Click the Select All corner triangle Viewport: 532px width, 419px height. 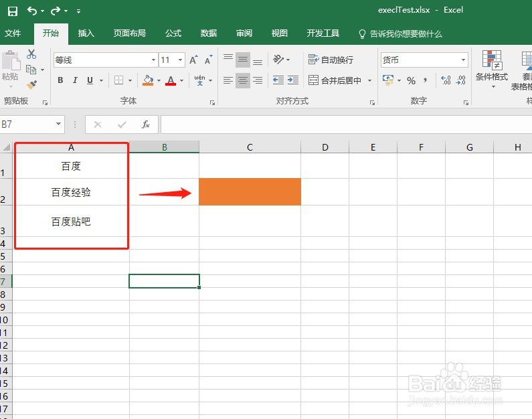point(7,147)
